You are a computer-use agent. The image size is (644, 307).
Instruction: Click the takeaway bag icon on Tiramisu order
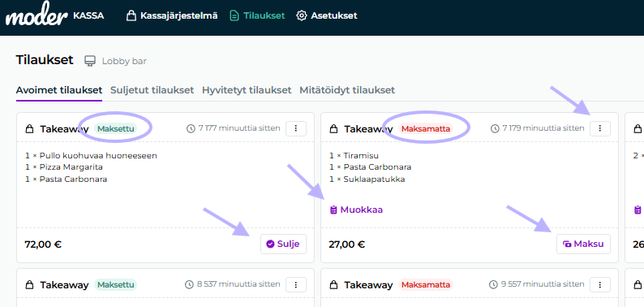333,129
